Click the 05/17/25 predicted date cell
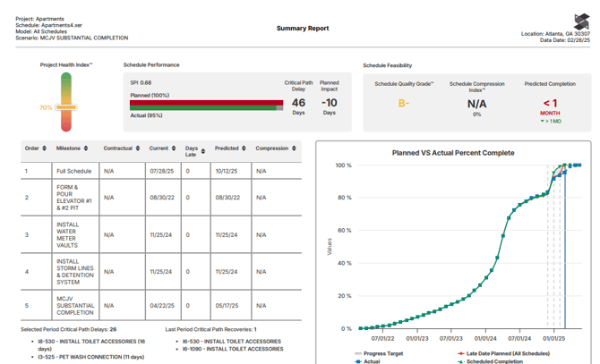600x364 pixels. 227,306
